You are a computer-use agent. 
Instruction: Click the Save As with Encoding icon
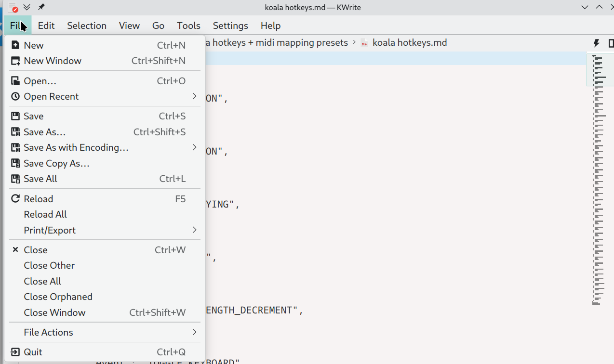(x=15, y=147)
